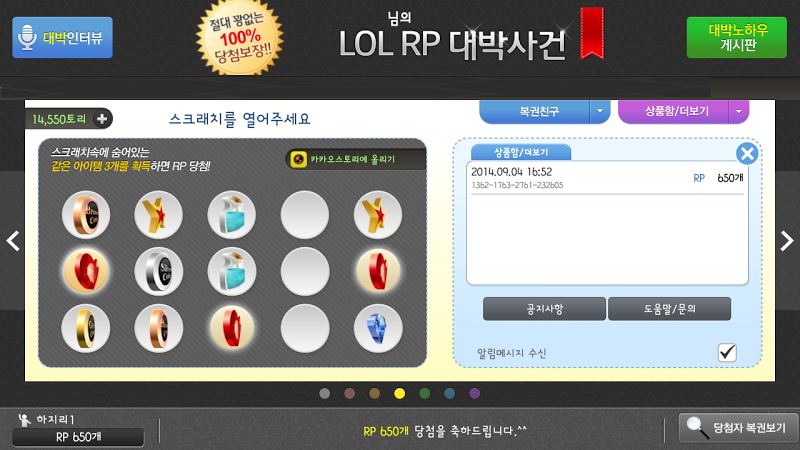Go to previous ticket with left arrow
The width and height of the screenshot is (800, 450).
coord(13,241)
